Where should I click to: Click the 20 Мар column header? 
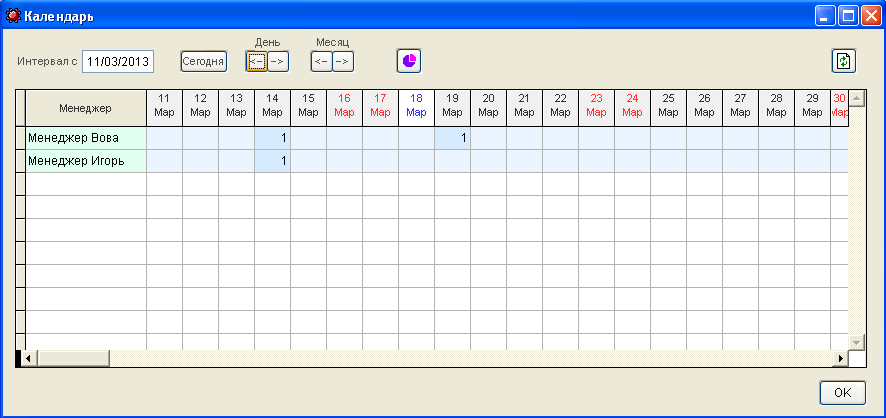click(x=488, y=107)
